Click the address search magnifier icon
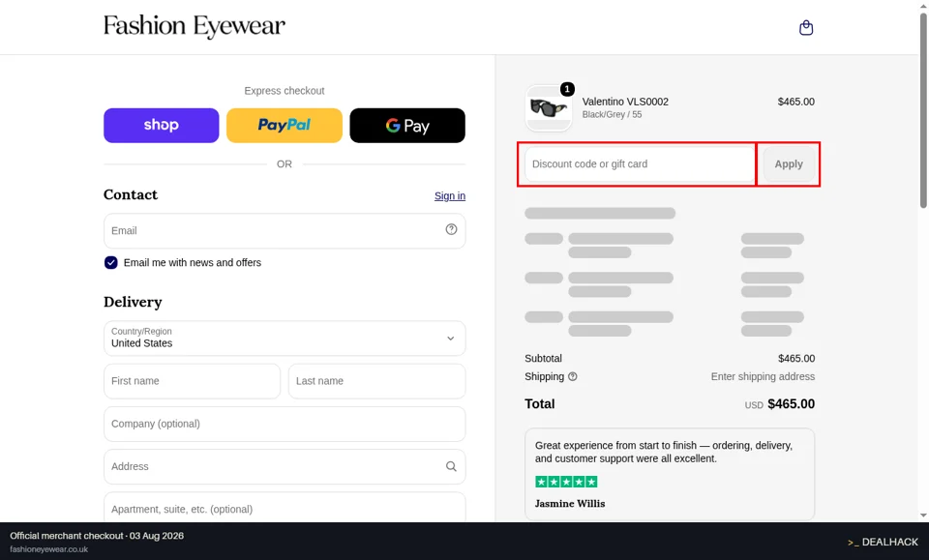The height and width of the screenshot is (560, 929). click(x=451, y=466)
